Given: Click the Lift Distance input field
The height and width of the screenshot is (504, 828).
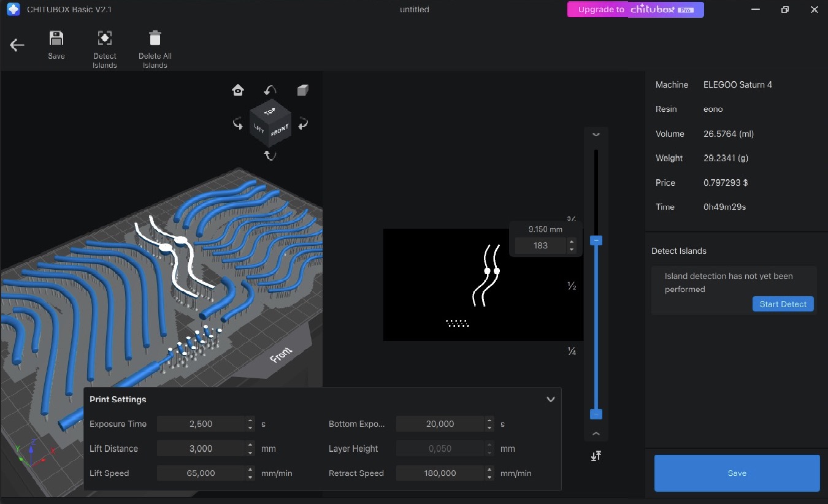Looking at the screenshot, I should [201, 449].
